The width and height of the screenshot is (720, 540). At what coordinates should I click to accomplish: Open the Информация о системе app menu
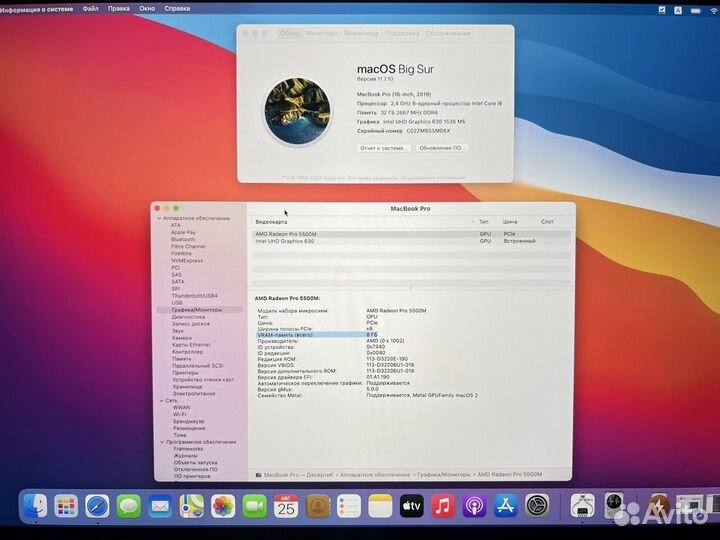pyautogui.click(x=37, y=9)
